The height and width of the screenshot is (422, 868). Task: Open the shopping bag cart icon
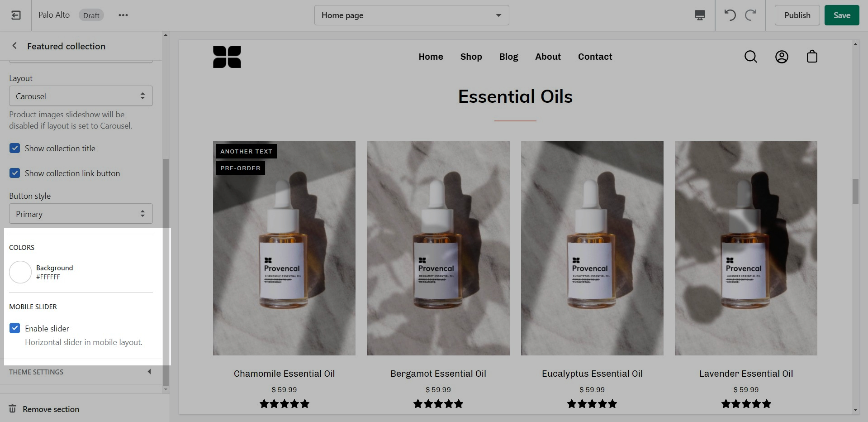(x=812, y=57)
